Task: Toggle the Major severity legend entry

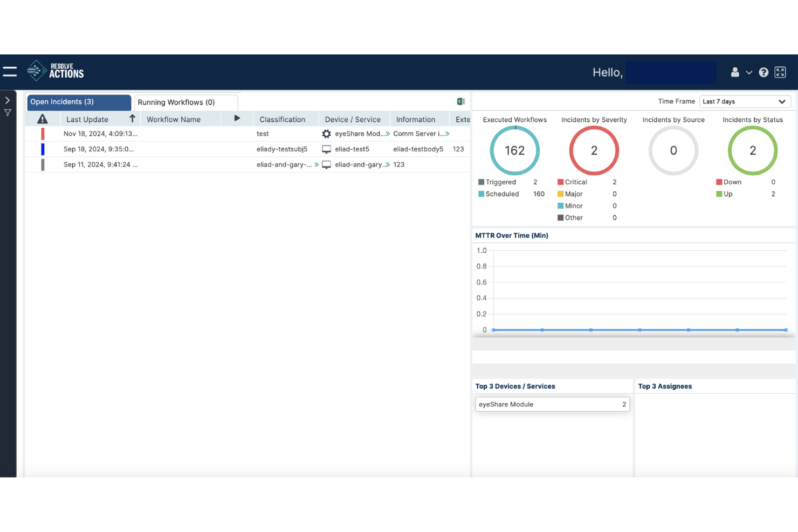Action: click(570, 194)
